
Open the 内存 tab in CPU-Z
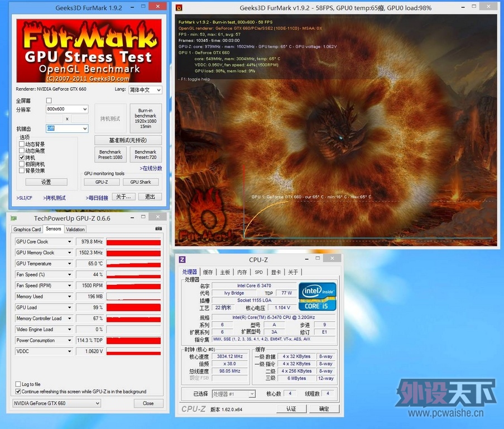click(242, 272)
